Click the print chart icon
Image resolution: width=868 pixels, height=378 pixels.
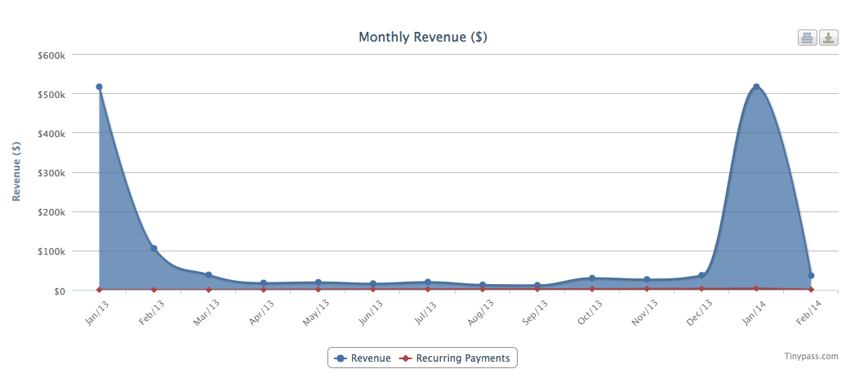point(807,38)
